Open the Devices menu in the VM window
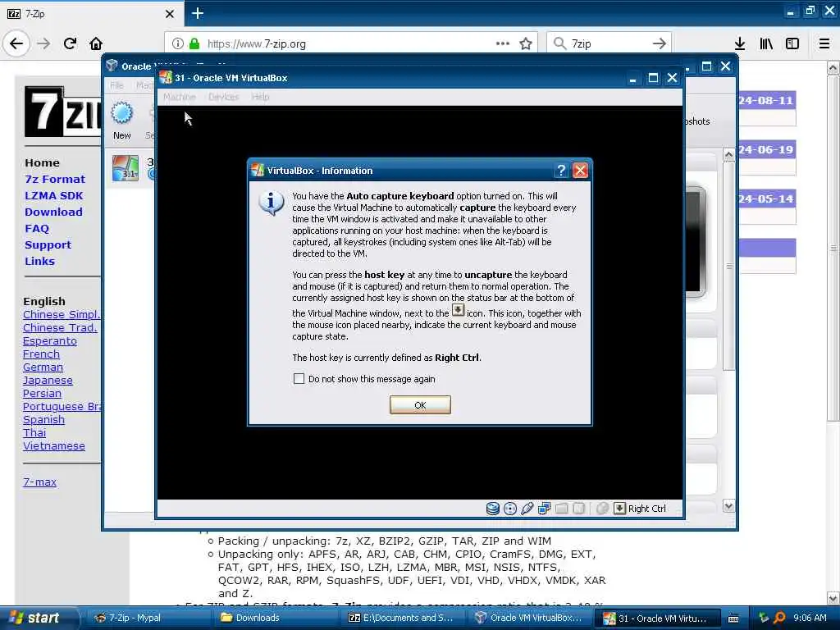Image resolution: width=840 pixels, height=630 pixels. tap(223, 97)
